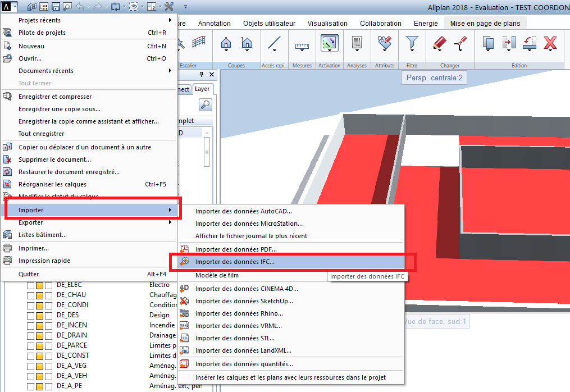Click the window layout icon with number 2
The width and height of the screenshot is (570, 392).
click(x=152, y=6)
